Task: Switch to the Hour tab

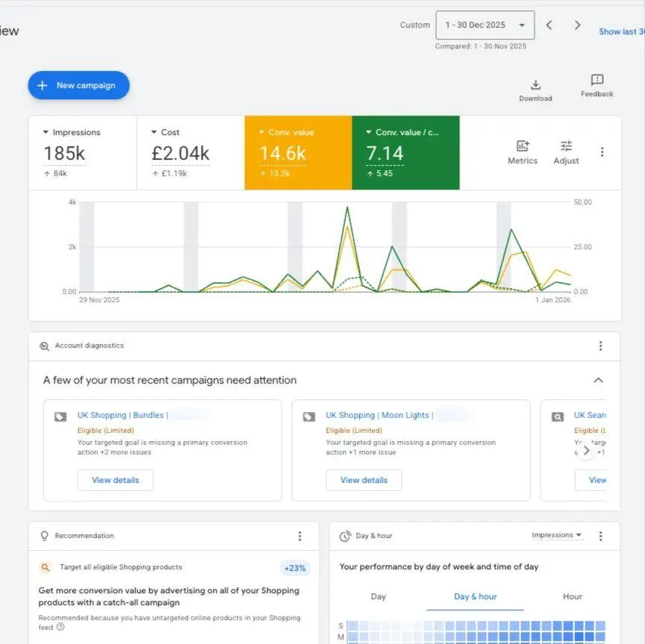Action: point(572,596)
